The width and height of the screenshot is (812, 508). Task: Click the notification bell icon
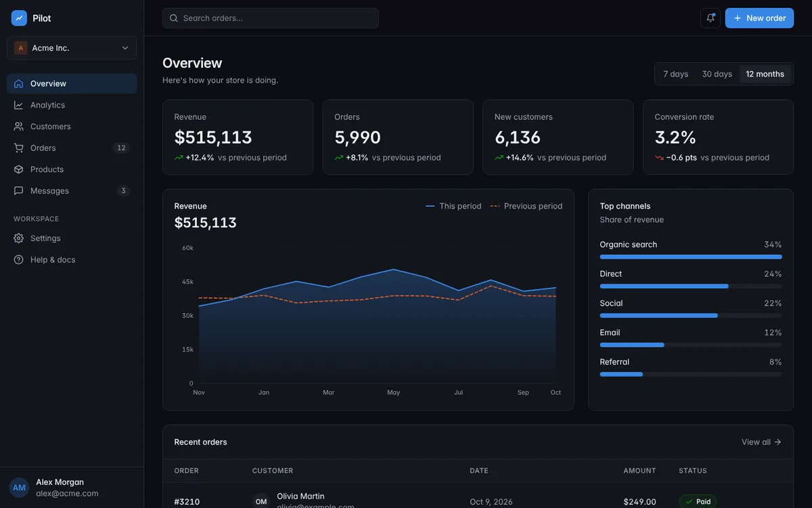pos(710,18)
